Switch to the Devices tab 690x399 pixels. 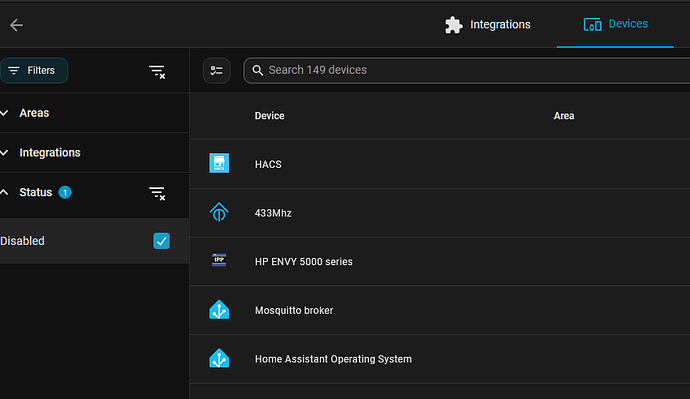(615, 24)
